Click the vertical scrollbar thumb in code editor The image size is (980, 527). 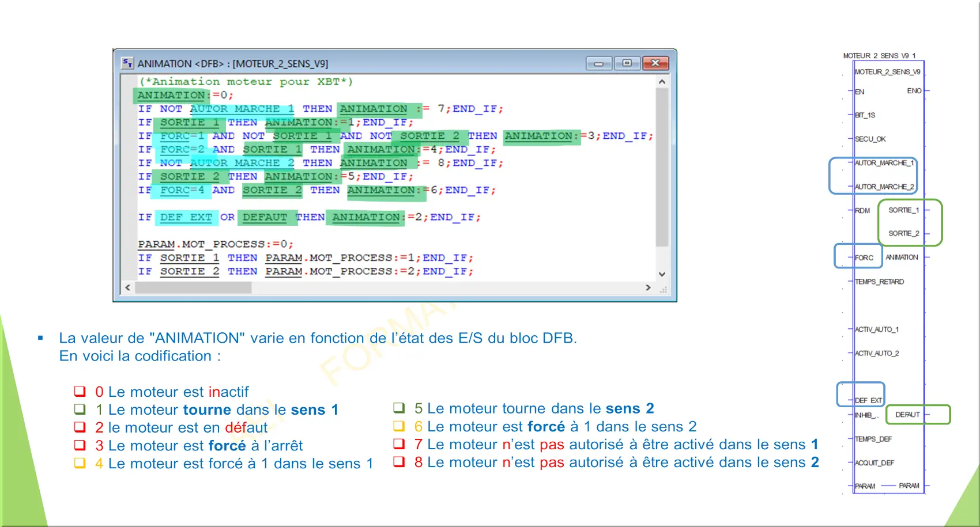662,167
